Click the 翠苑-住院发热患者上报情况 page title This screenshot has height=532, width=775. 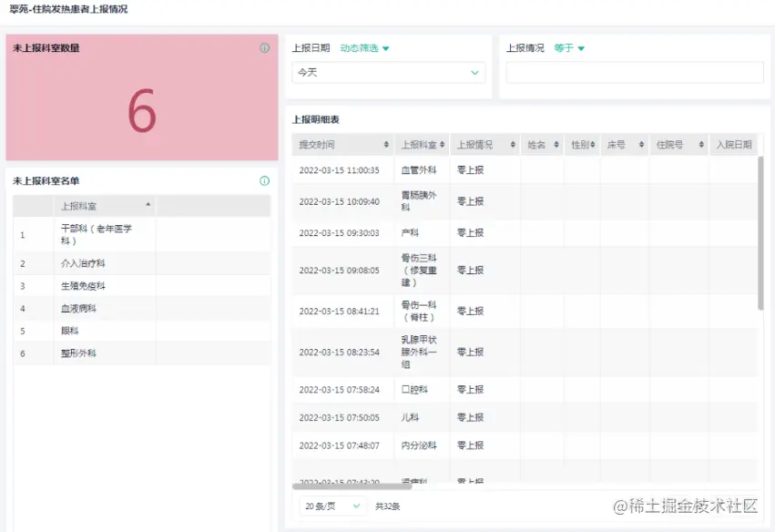click(x=66, y=8)
